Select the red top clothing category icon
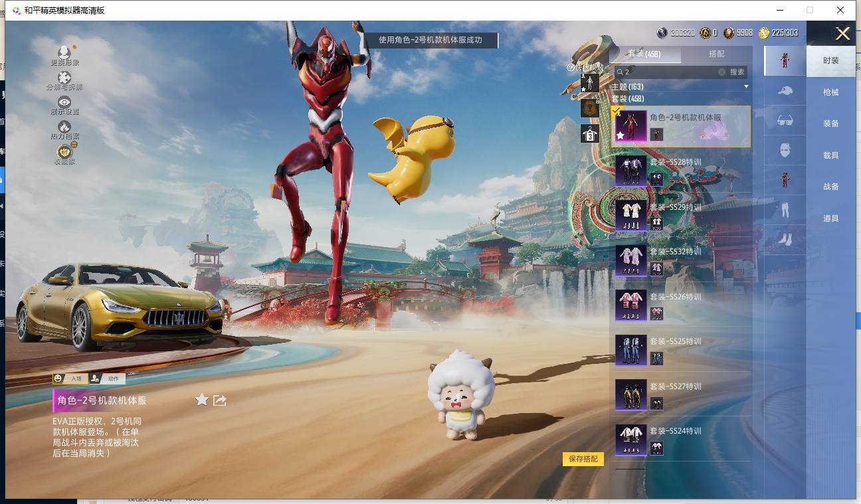 coord(785,181)
